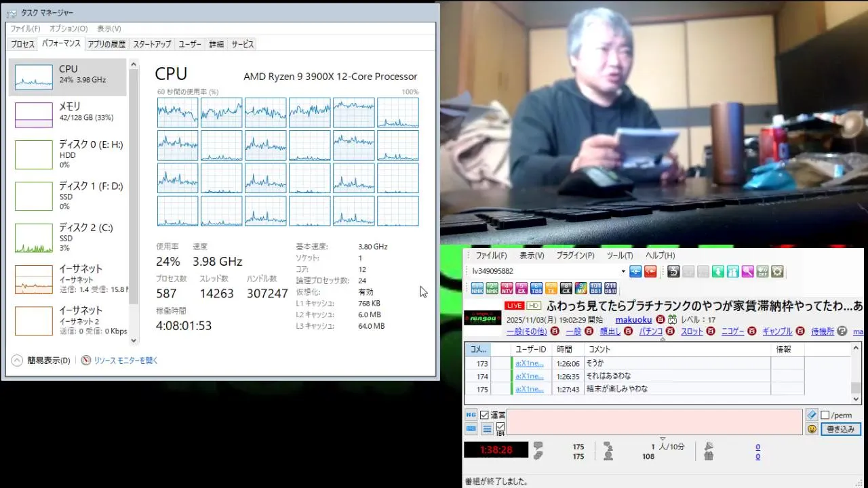Select the channel 1 NHK icon

(x=477, y=288)
